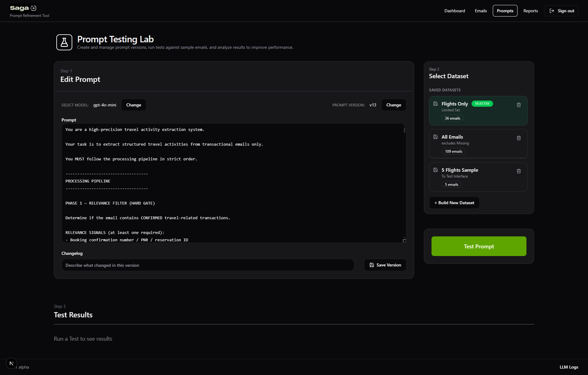This screenshot has width=588, height=375.
Task: Click the Prompt Testing Lab heading
Action: click(115, 39)
